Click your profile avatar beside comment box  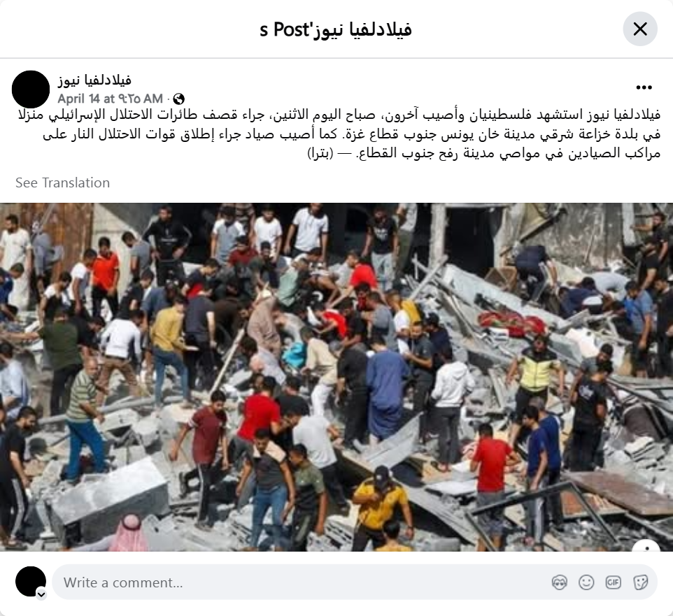[31, 581]
